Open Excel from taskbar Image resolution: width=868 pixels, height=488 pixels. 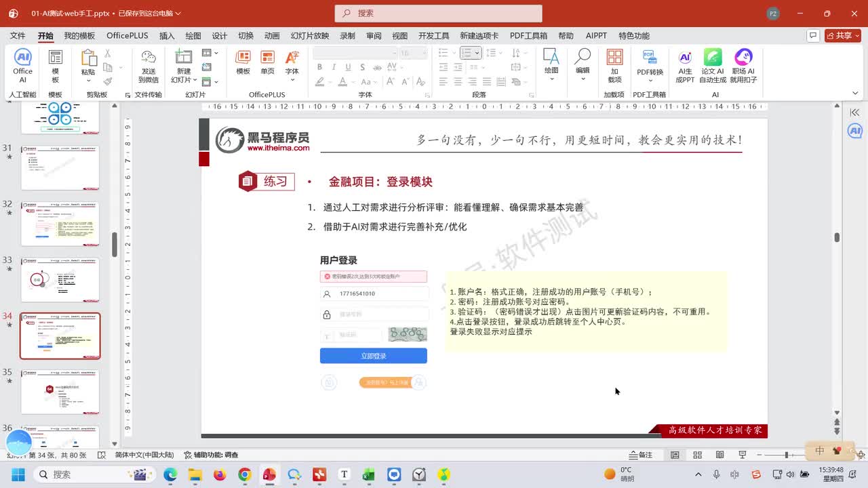click(x=369, y=474)
